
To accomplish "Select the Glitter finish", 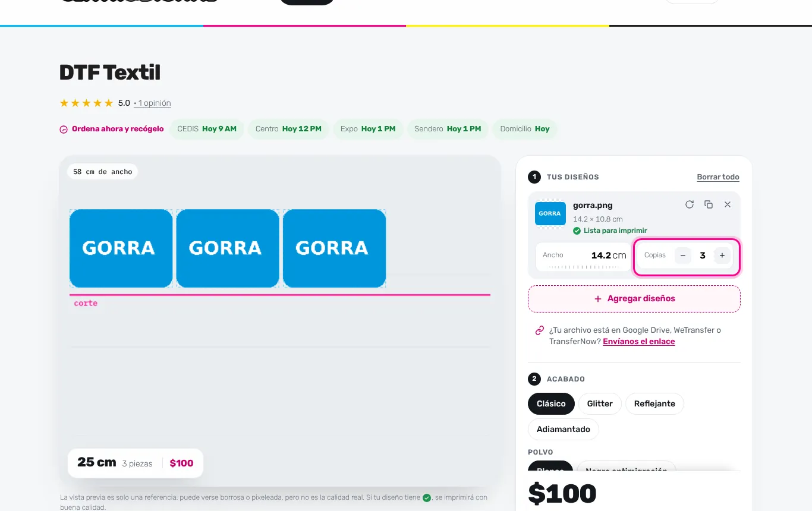I will (600, 403).
